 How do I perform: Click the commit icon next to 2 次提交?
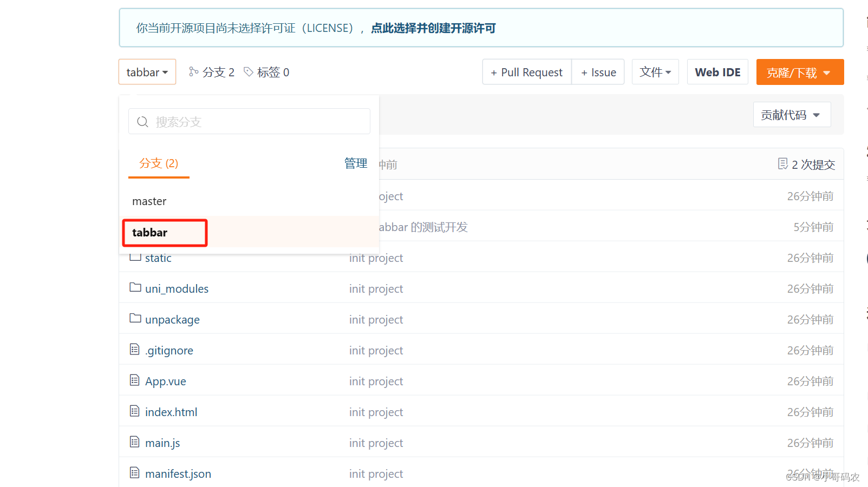coord(783,163)
